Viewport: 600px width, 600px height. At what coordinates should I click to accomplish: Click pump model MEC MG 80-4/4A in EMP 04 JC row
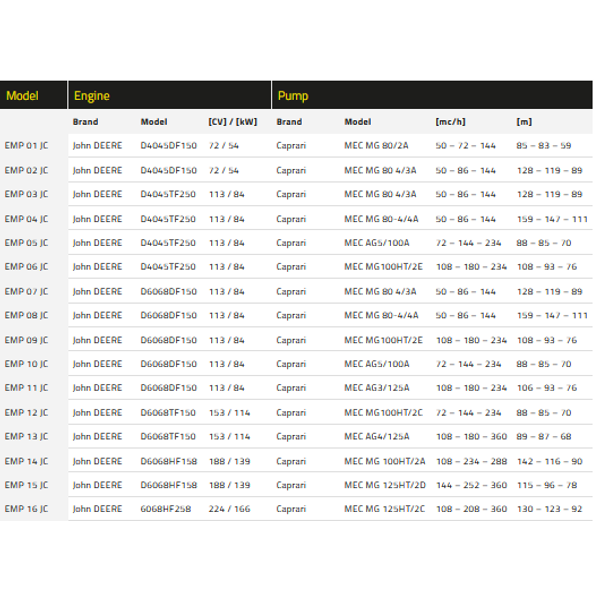point(381,218)
